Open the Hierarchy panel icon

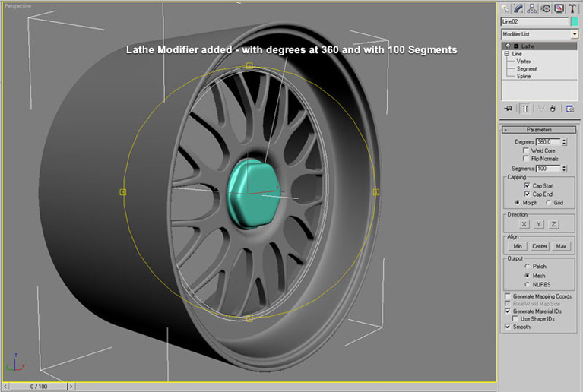[x=533, y=8]
